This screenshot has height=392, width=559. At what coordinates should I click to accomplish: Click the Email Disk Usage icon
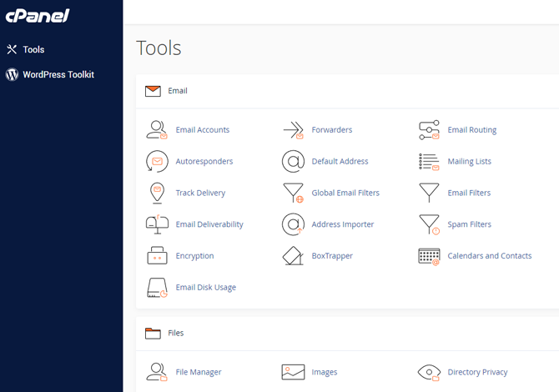157,288
